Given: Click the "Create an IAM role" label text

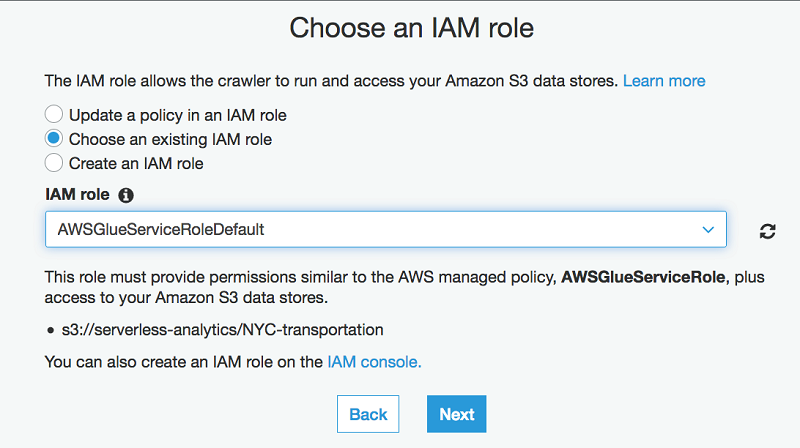Looking at the screenshot, I should 136,162.
